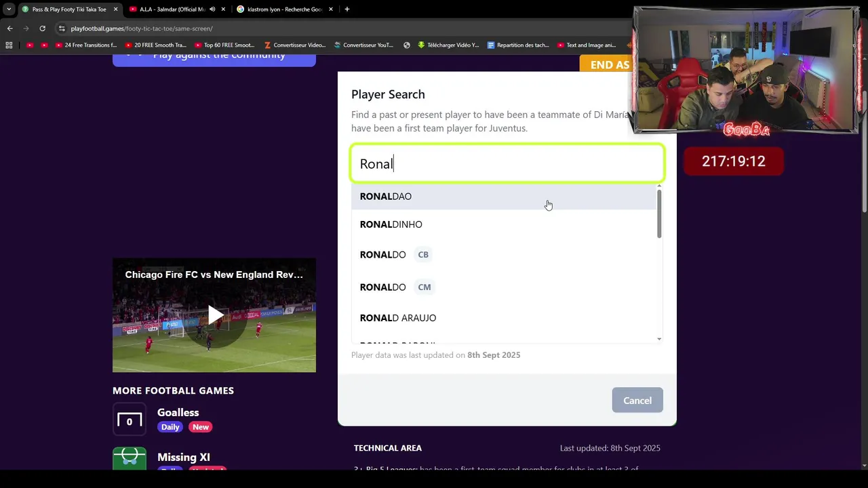Open the Missing XI game link

(184, 457)
